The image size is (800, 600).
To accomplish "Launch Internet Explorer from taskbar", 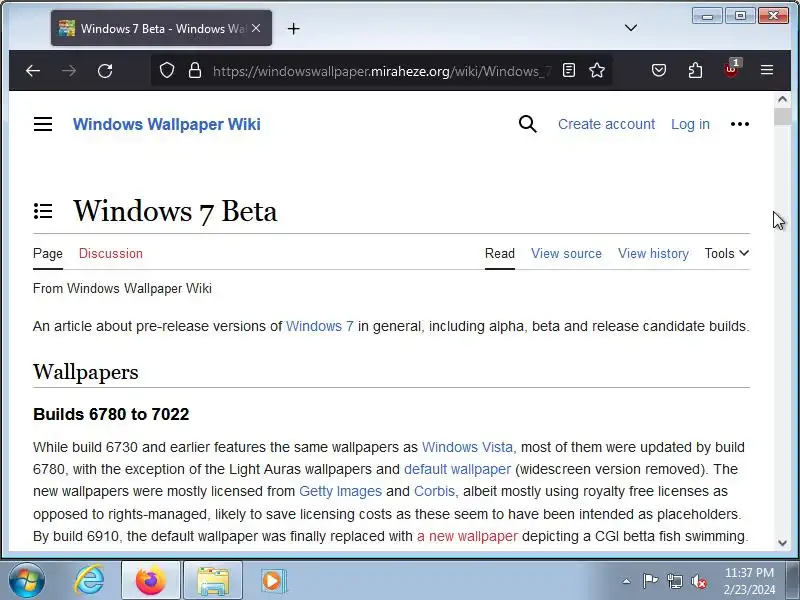I will 89,581.
